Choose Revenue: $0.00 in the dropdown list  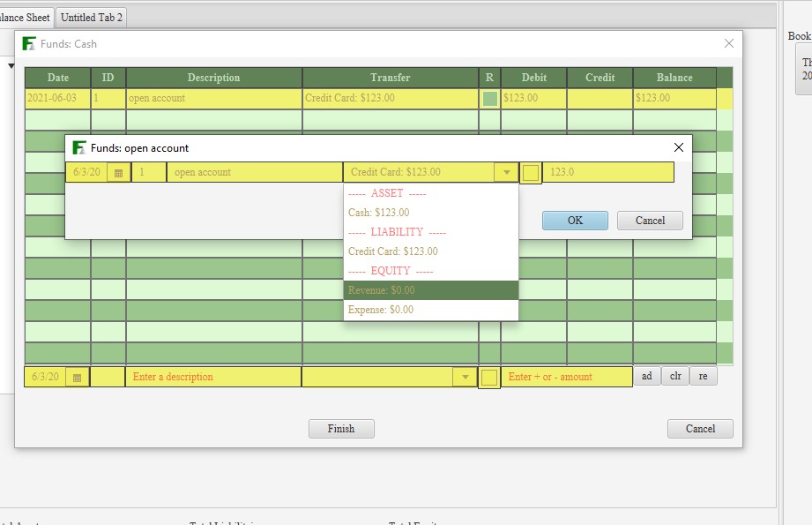(x=431, y=290)
